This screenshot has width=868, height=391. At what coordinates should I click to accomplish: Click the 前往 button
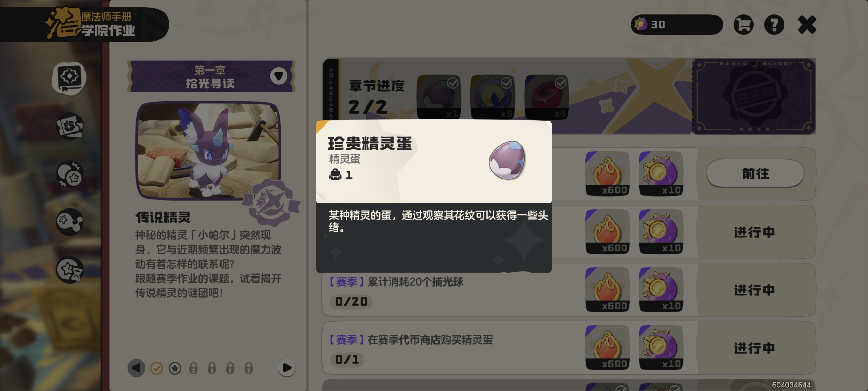click(x=755, y=173)
